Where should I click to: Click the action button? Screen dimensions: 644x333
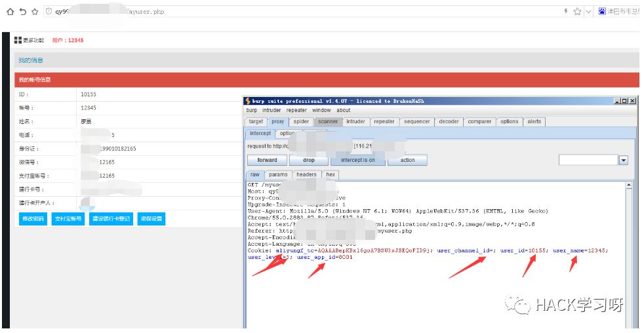point(407,160)
